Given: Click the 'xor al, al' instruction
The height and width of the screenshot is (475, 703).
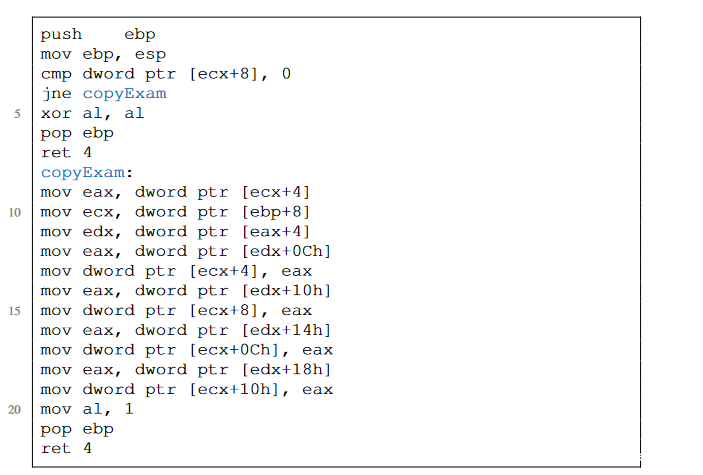Looking at the screenshot, I should click(92, 113).
